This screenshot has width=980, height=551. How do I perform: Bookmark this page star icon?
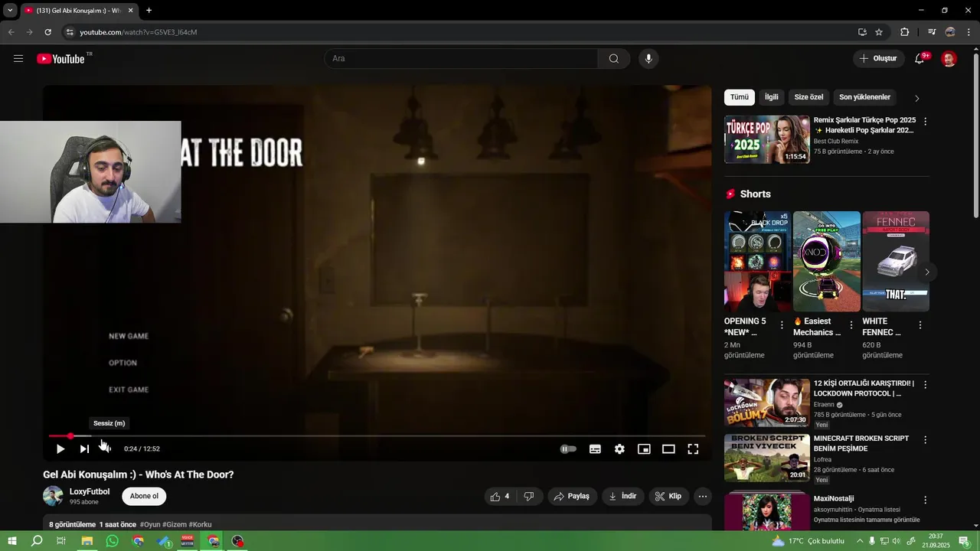tap(879, 32)
